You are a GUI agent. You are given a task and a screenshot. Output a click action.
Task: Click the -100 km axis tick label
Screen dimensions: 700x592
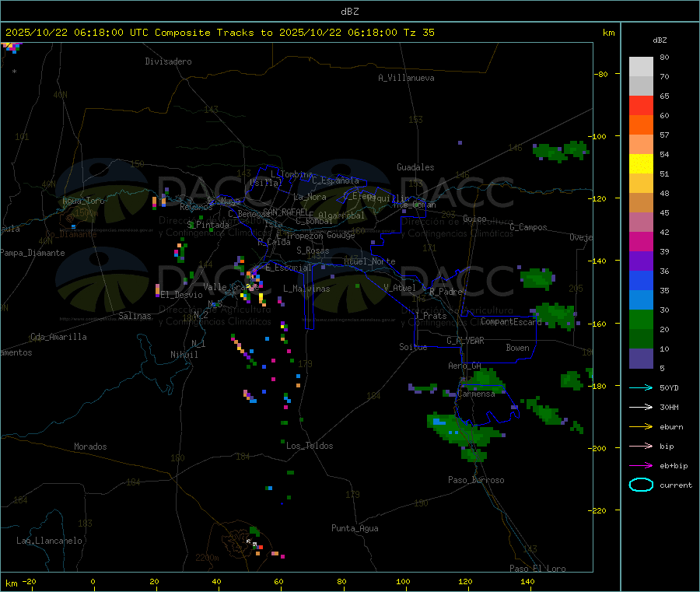pos(597,136)
